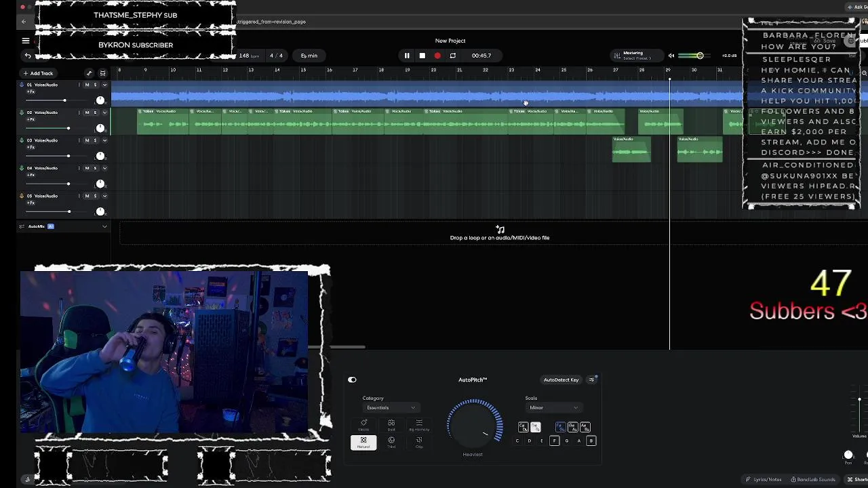Mute master output via speaker icon
The image size is (868, 488).
click(671, 56)
